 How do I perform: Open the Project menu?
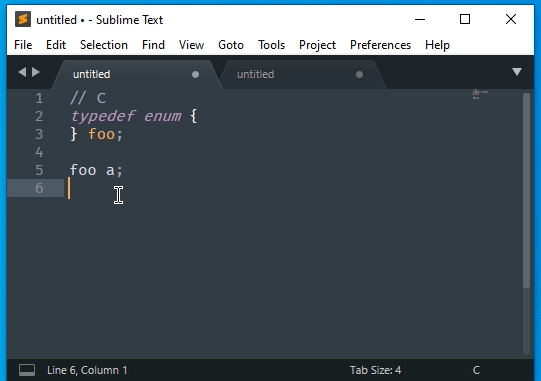tap(317, 45)
